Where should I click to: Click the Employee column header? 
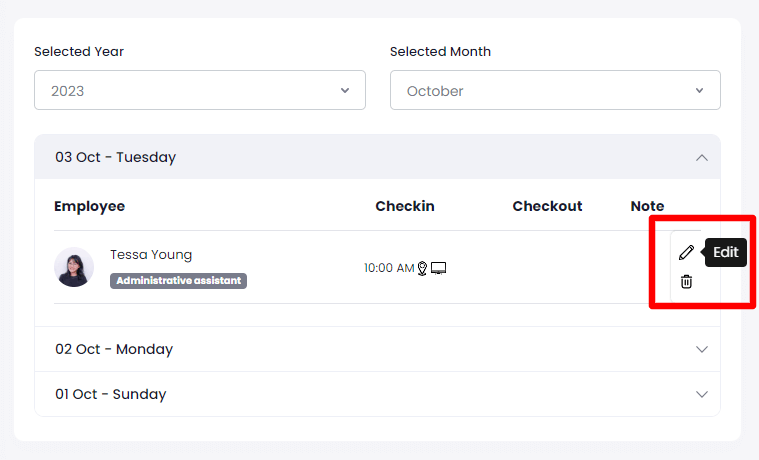(90, 206)
